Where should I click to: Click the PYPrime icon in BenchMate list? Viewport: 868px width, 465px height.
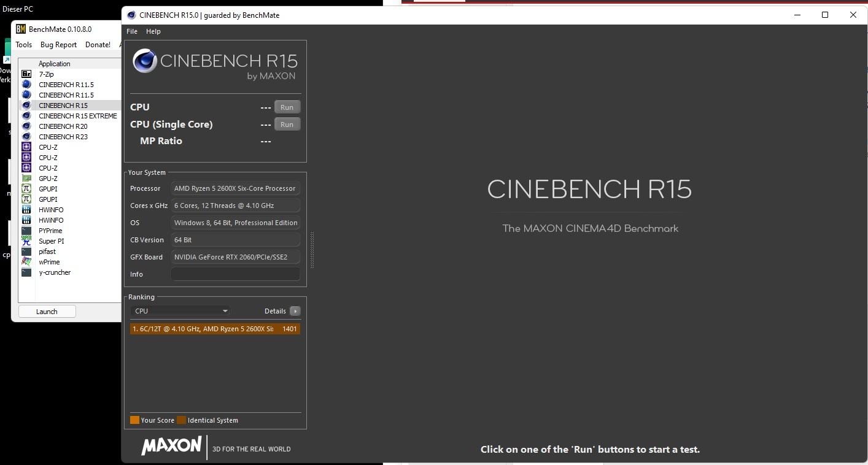(x=26, y=231)
